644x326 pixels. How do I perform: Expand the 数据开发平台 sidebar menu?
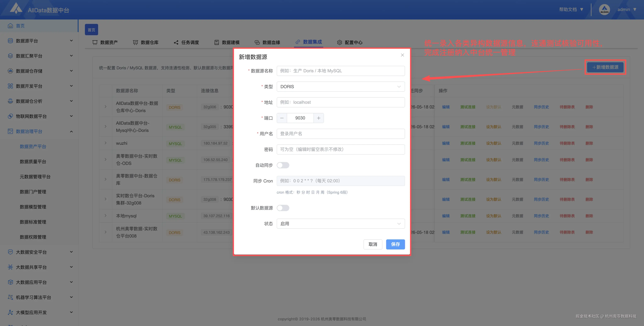(71, 86)
